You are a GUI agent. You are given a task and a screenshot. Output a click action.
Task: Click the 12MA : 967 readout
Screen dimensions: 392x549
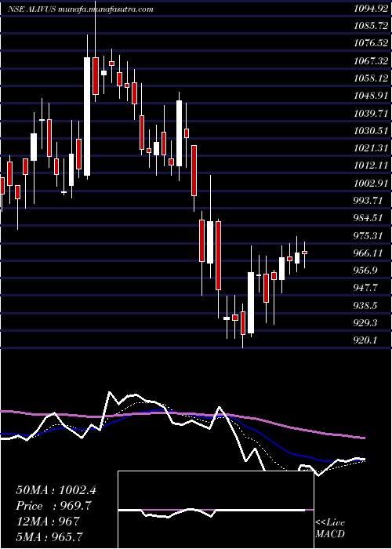(47, 522)
